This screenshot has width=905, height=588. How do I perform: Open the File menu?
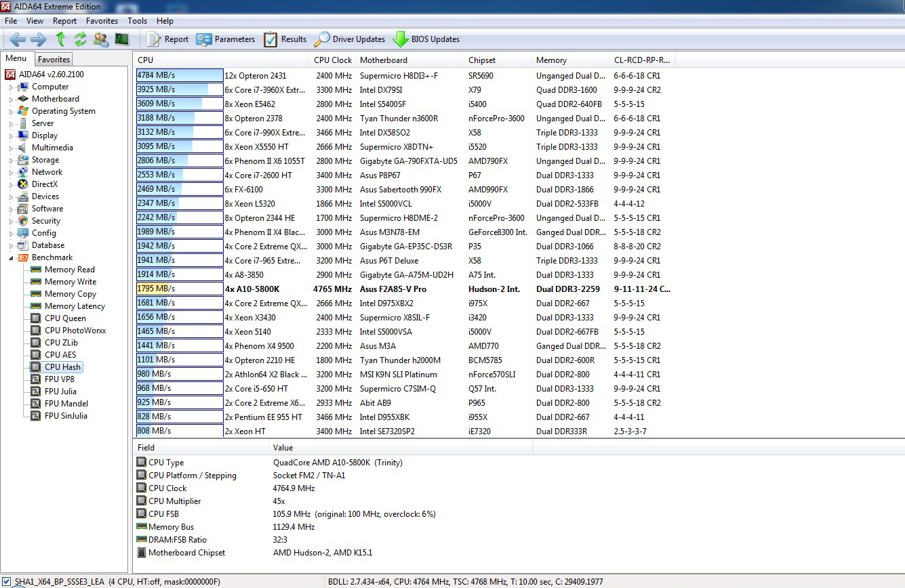pyautogui.click(x=11, y=21)
